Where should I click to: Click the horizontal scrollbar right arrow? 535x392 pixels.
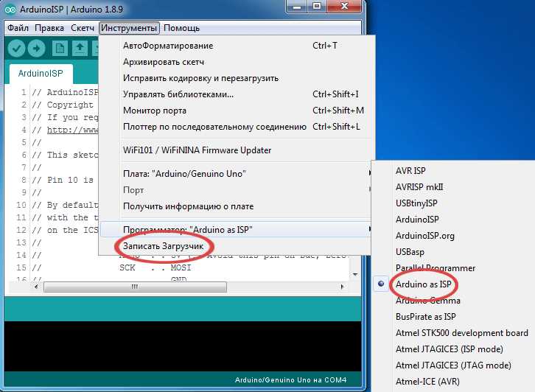(x=342, y=287)
